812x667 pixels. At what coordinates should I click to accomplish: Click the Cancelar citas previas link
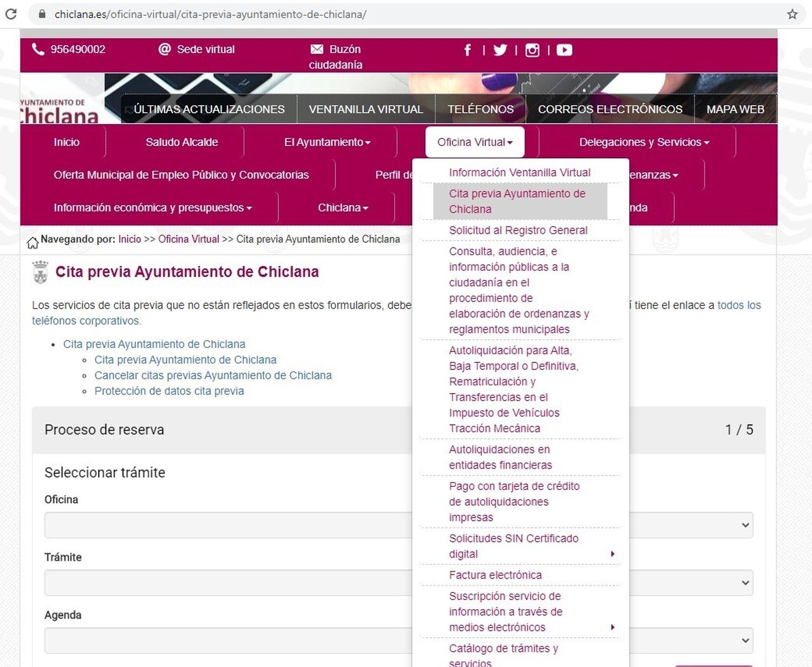coord(213,375)
